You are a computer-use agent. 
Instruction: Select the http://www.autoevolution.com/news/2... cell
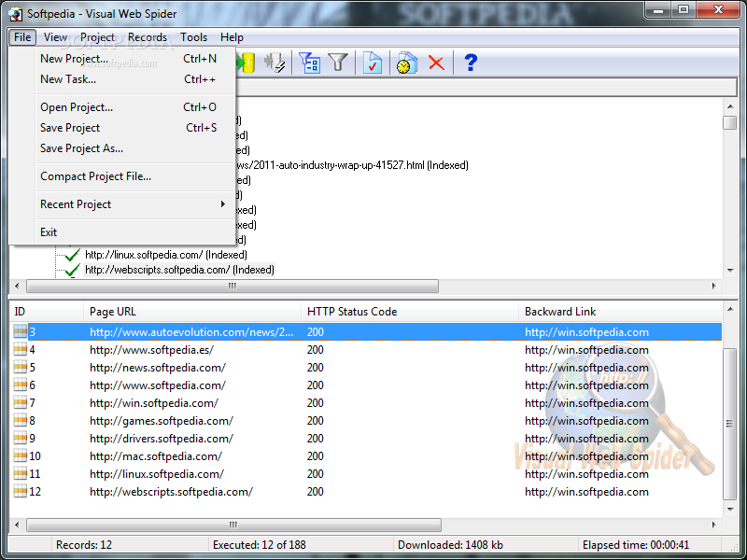click(191, 332)
